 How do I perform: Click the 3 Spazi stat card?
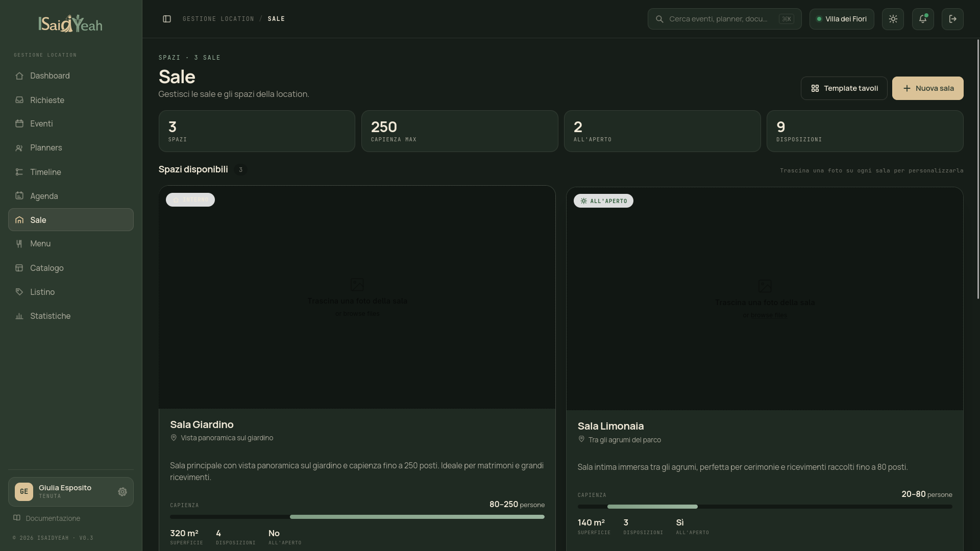257,131
